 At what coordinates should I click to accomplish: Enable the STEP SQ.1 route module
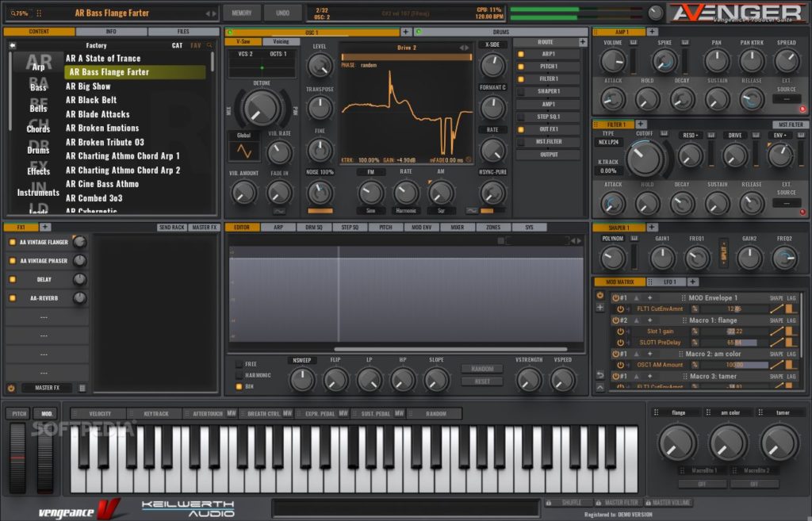(x=521, y=117)
